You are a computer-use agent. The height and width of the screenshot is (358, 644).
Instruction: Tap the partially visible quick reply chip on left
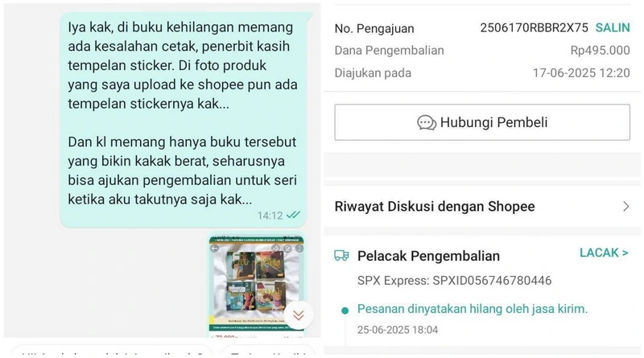pos(112,352)
